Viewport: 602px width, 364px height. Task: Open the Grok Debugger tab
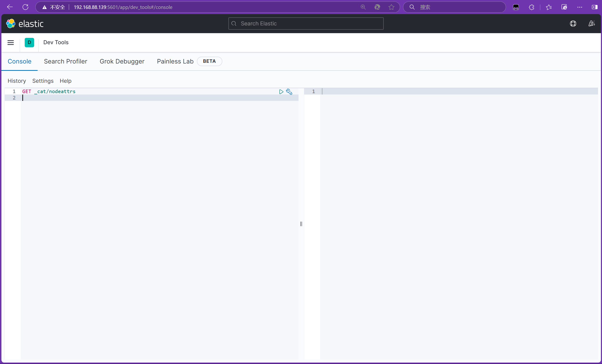point(122,61)
